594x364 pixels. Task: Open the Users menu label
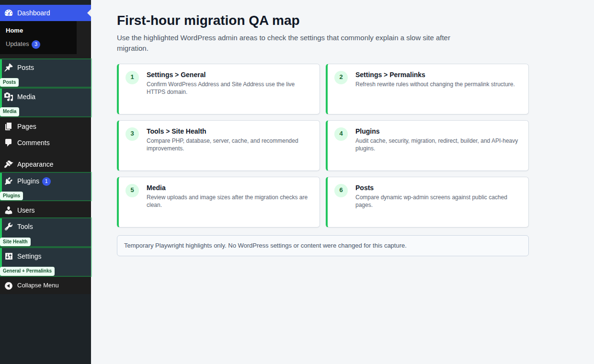tap(26, 210)
